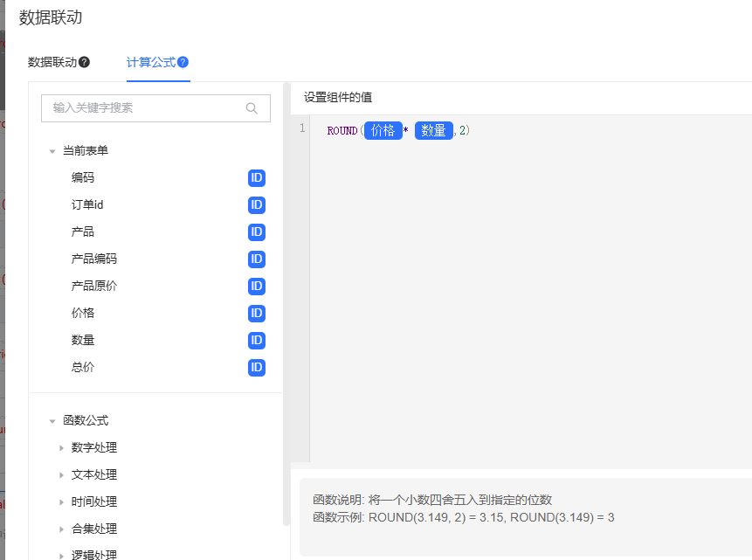Expand the 数字处理 function category
The height and width of the screenshot is (560, 752).
coord(61,448)
